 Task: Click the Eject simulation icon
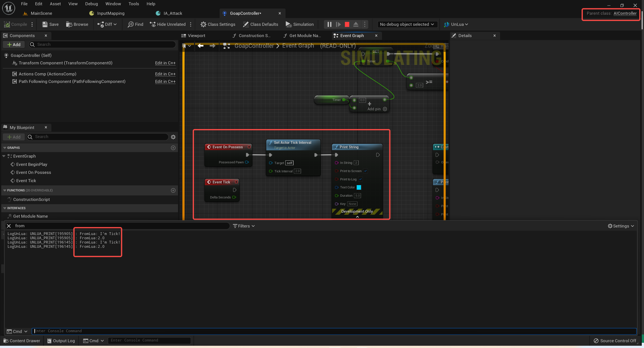(356, 24)
